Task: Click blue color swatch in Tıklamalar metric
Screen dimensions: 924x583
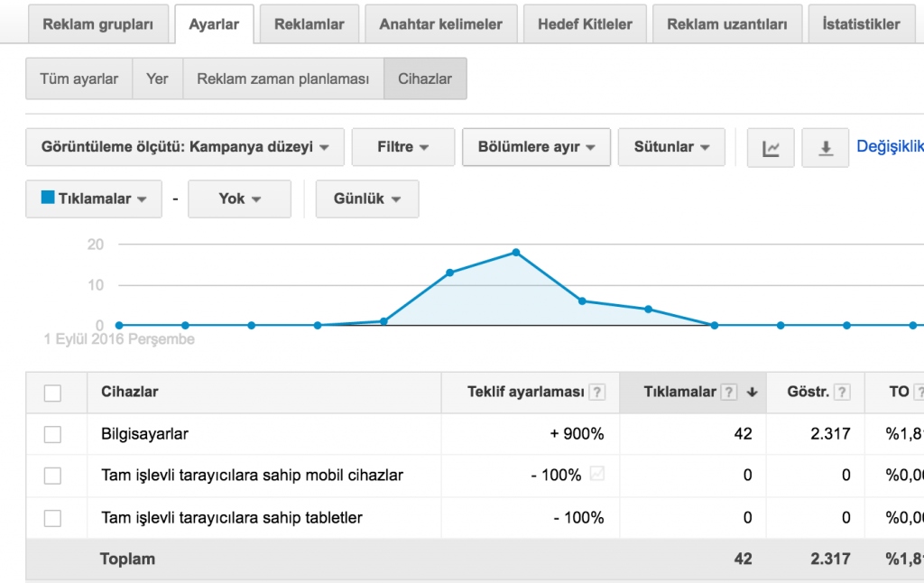Action: [x=48, y=198]
